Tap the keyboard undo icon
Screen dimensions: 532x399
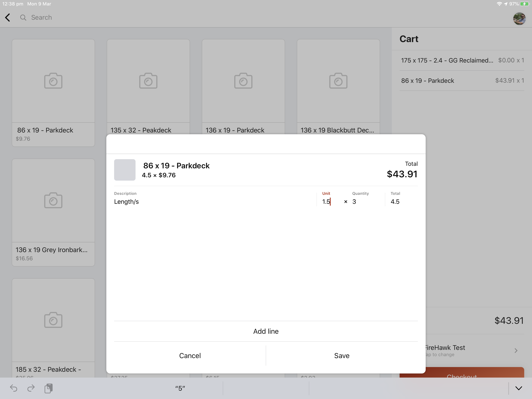13,388
